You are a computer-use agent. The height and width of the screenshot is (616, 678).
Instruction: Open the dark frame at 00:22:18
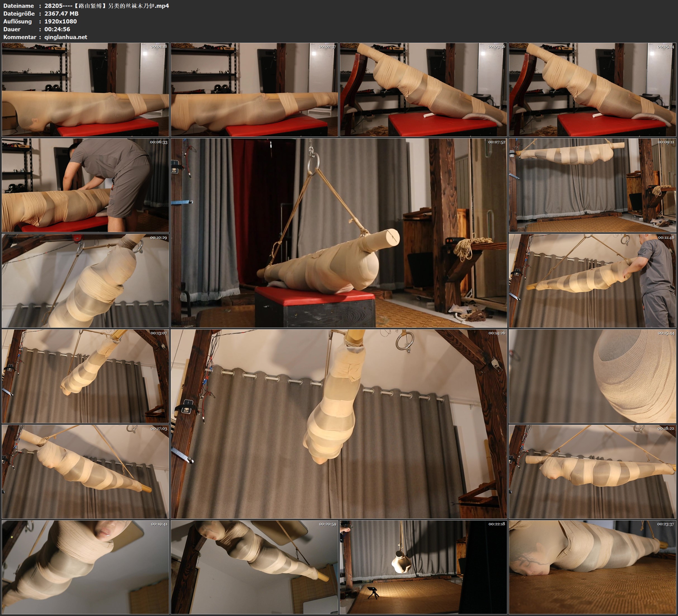[x=423, y=567]
